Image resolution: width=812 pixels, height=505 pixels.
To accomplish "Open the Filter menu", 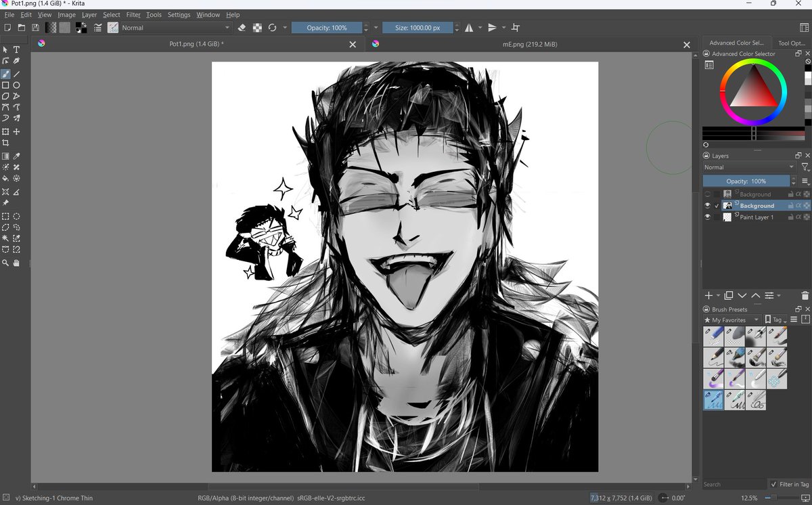I will [x=133, y=14].
